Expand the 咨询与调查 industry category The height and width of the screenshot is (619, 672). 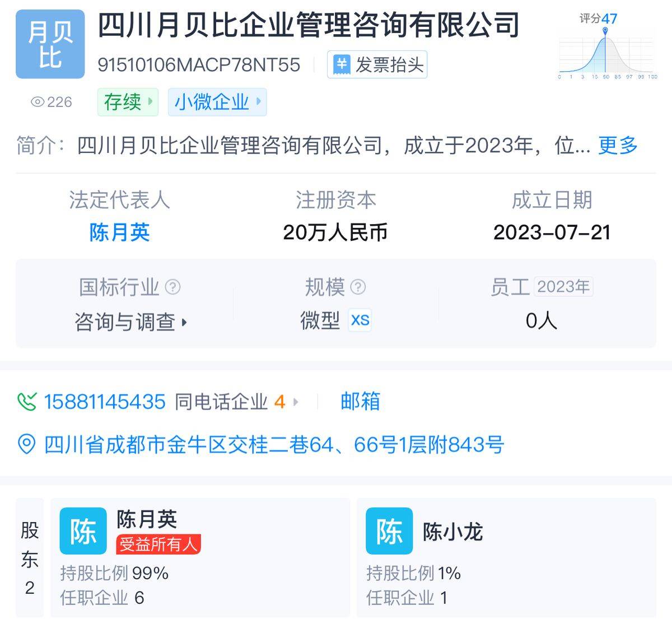pos(131,322)
